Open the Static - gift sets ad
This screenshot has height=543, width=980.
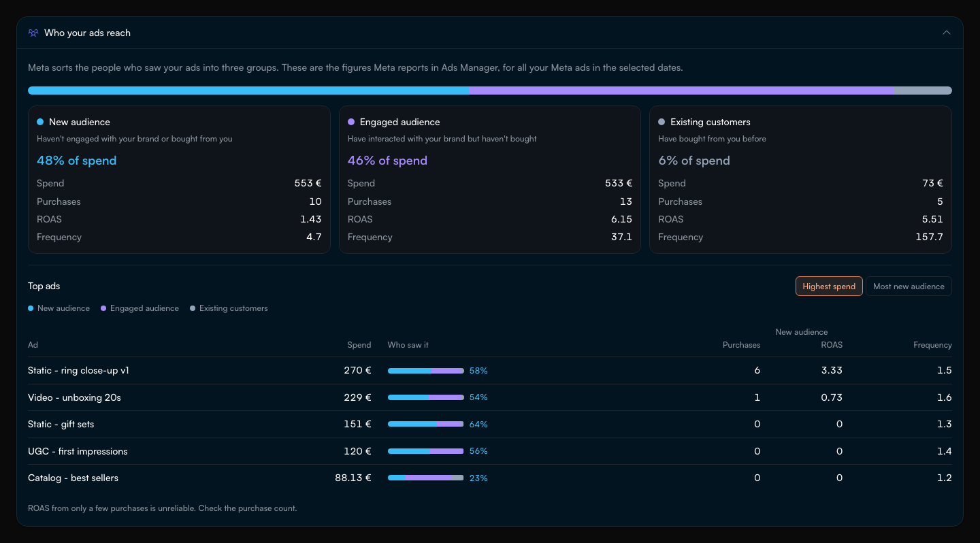61,424
